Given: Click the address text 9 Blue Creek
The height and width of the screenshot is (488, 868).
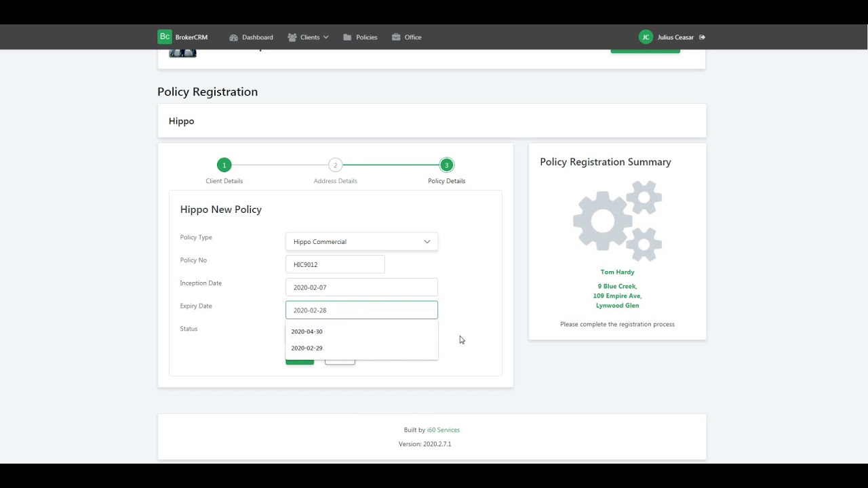Looking at the screenshot, I should pyautogui.click(x=617, y=286).
